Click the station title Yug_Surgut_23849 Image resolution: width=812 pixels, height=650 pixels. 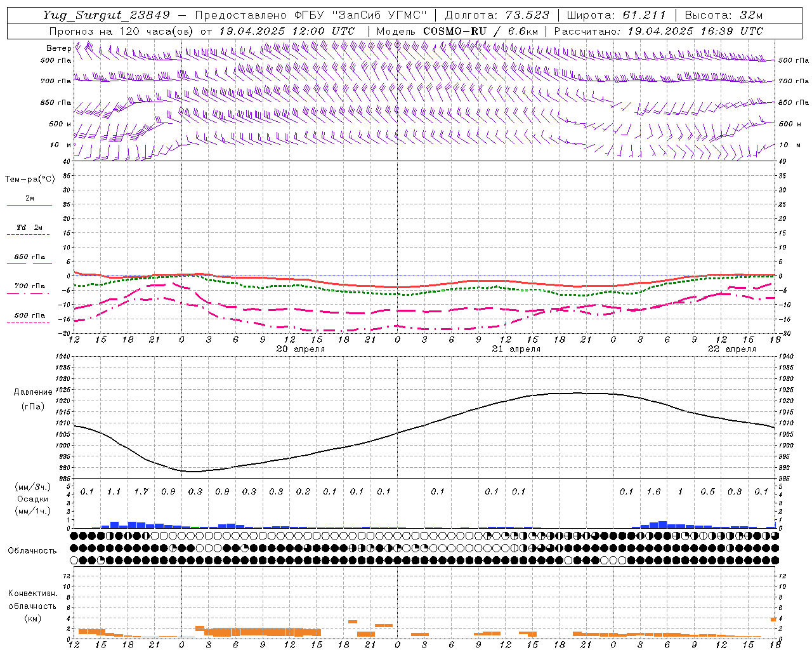(x=107, y=15)
